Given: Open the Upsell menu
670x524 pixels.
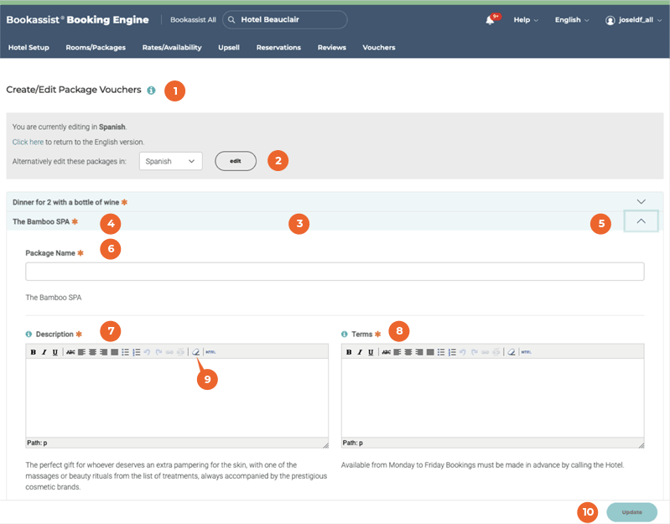Looking at the screenshot, I should [229, 47].
